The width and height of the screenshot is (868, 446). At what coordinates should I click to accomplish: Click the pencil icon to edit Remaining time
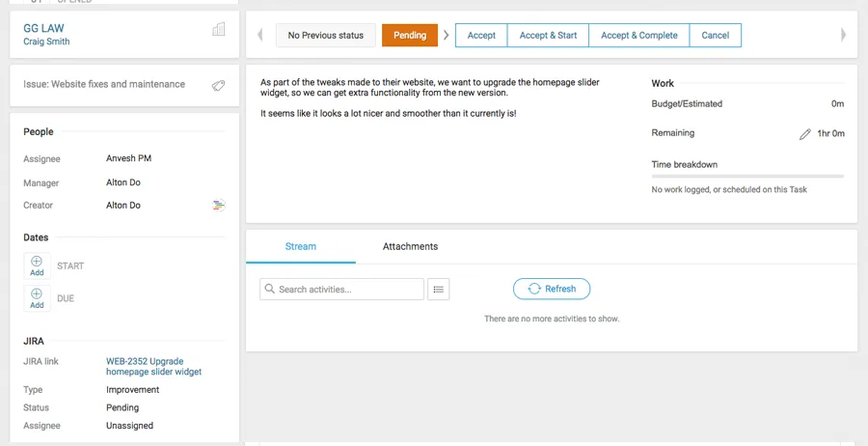click(x=805, y=134)
